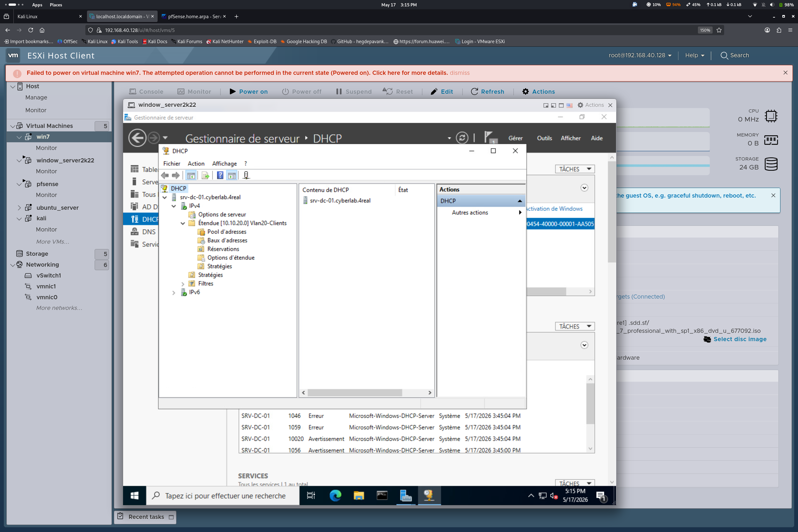Click the muted volume icon in Windows tray
The width and height of the screenshot is (798, 532).
click(554, 496)
